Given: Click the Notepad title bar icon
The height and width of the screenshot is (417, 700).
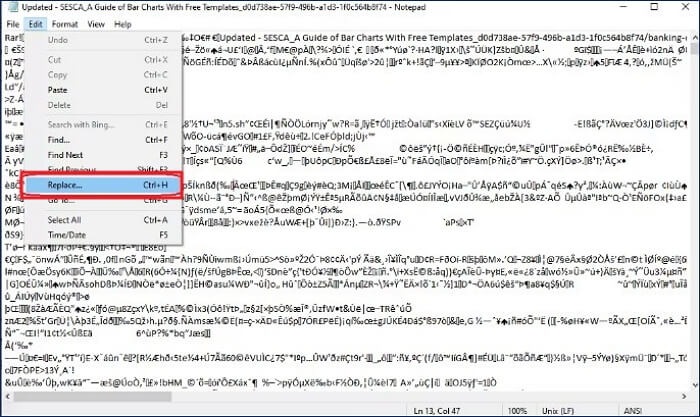Looking at the screenshot, I should point(12,7).
